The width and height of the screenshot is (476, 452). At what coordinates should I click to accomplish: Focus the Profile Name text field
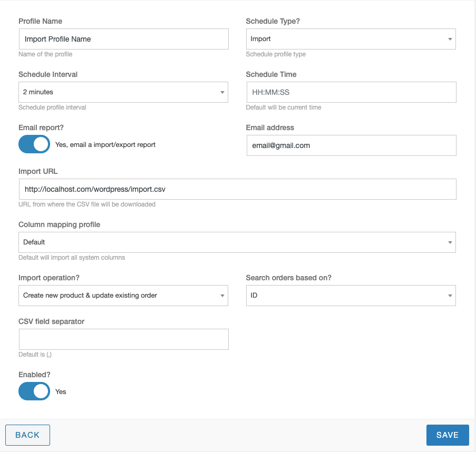(x=124, y=39)
